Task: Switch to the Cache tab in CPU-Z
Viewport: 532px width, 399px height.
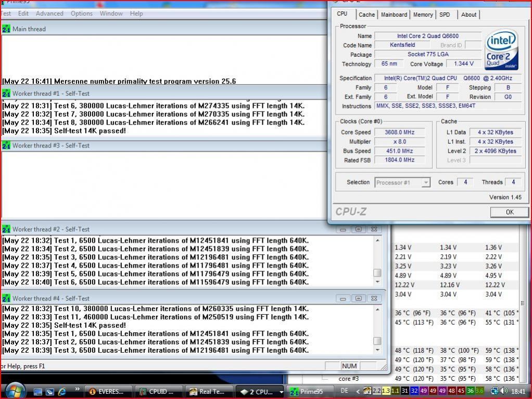Action: 367,15
